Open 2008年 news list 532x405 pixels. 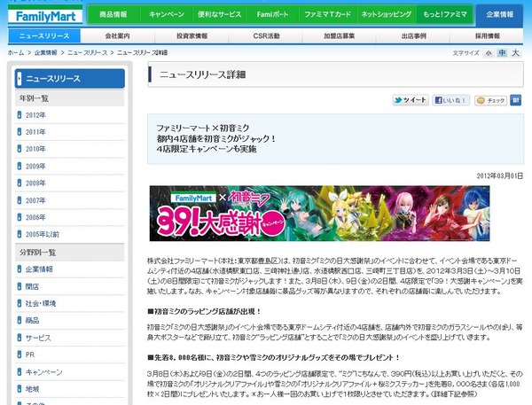(35, 183)
